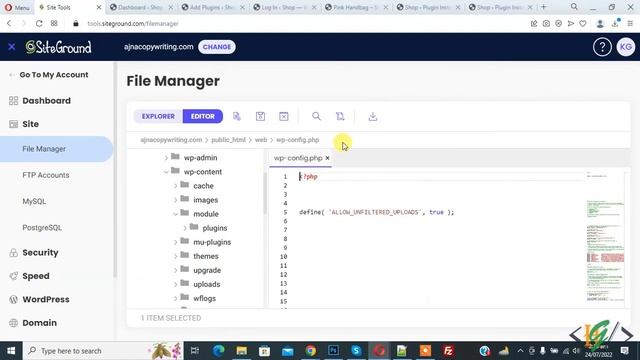640x360 pixels.
Task: Click the replace icon beside the search icon
Action: pyautogui.click(x=340, y=116)
